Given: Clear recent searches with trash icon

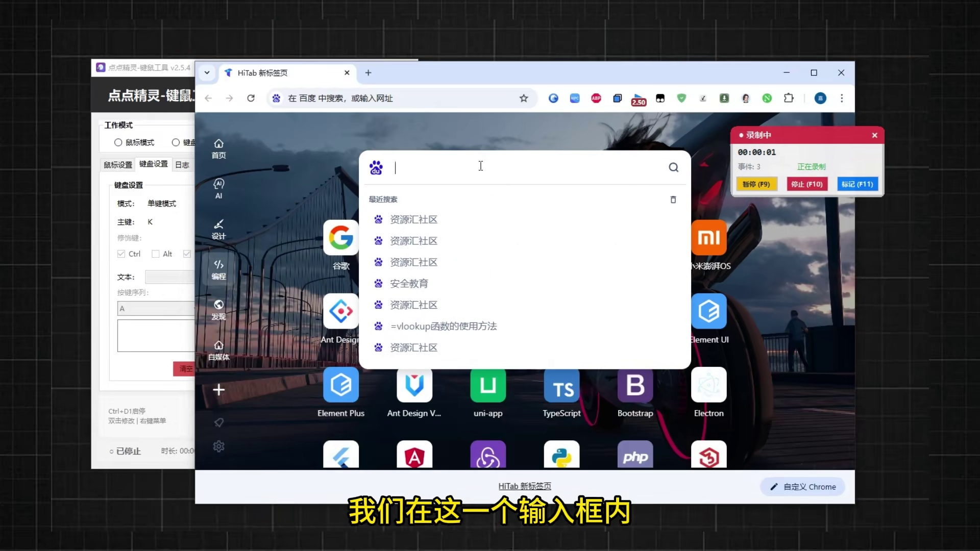Looking at the screenshot, I should pos(673,199).
